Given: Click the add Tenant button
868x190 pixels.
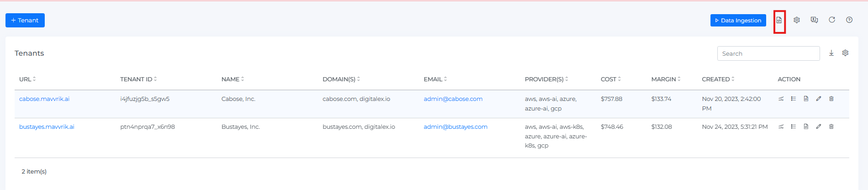Looking at the screenshot, I should click(25, 21).
